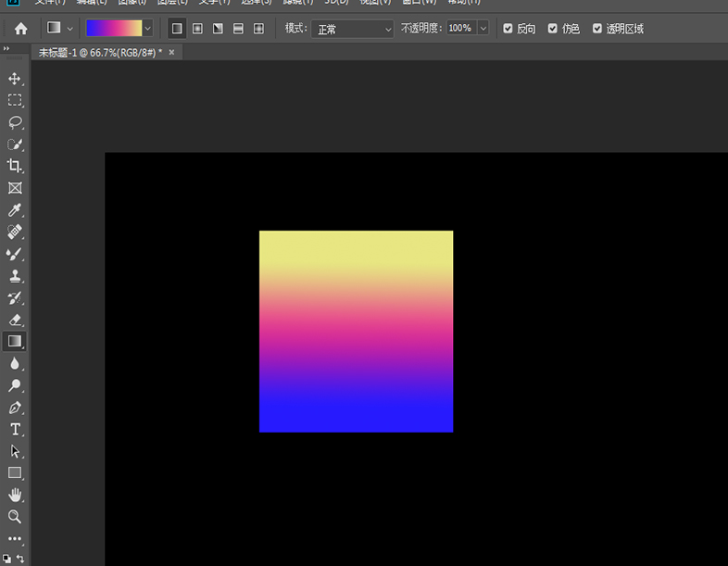Disable the 透明区域 (Transparency) checkbox
The height and width of the screenshot is (566, 728).
pyautogui.click(x=597, y=29)
